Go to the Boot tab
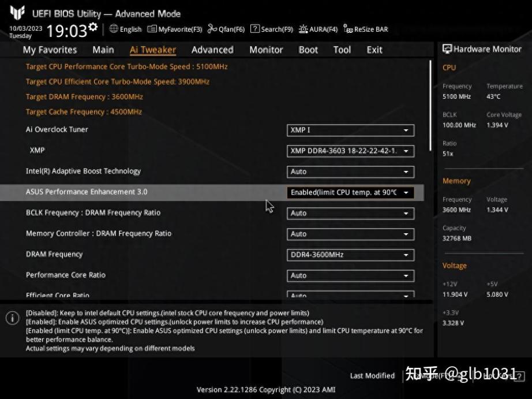532x399 pixels. (308, 50)
